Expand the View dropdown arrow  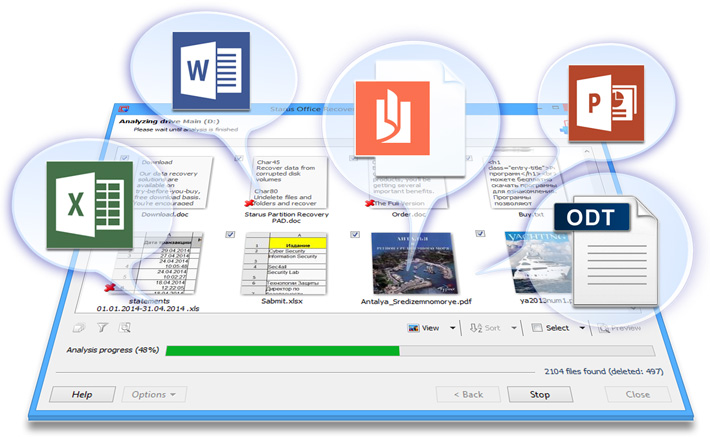tap(452, 328)
